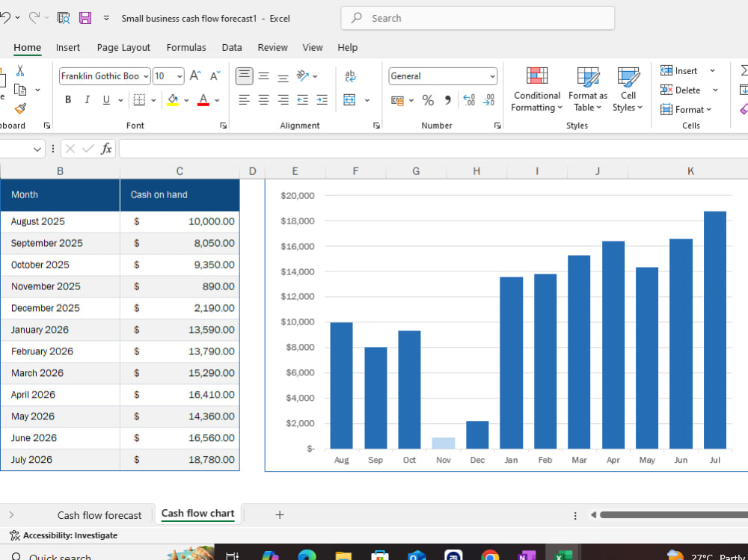Expand Cell Styles gallery
This screenshot has height=560, width=748.
click(628, 90)
